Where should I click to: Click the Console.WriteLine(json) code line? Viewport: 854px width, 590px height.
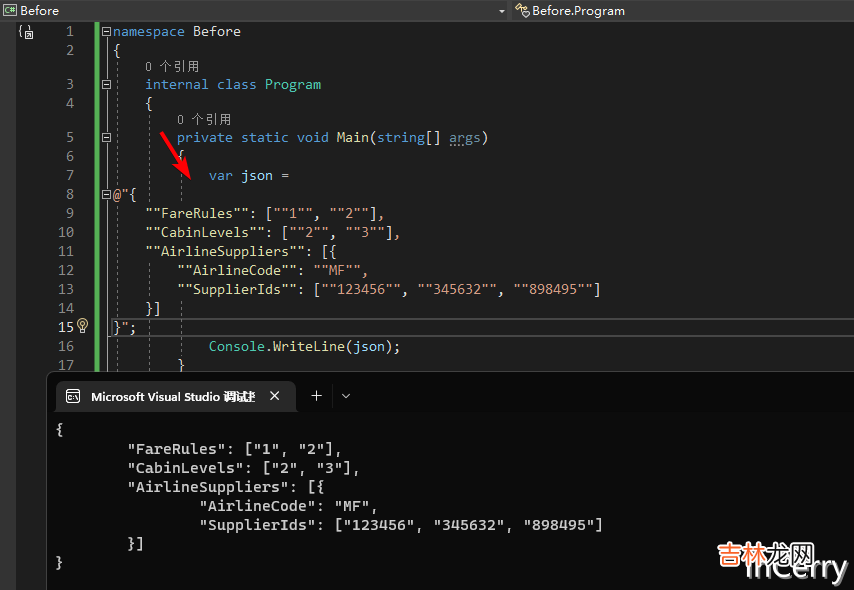pos(304,346)
